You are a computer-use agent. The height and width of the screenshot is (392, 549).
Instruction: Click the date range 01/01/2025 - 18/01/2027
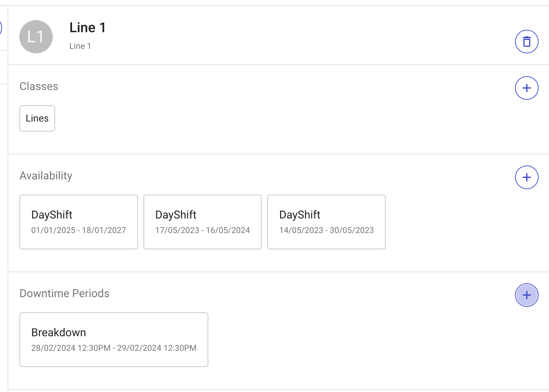(x=79, y=230)
